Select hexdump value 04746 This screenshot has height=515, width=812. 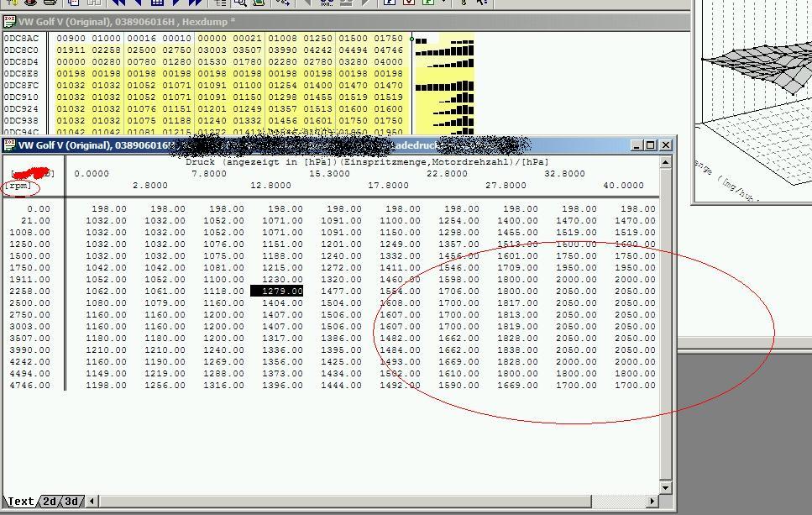pyautogui.click(x=389, y=50)
